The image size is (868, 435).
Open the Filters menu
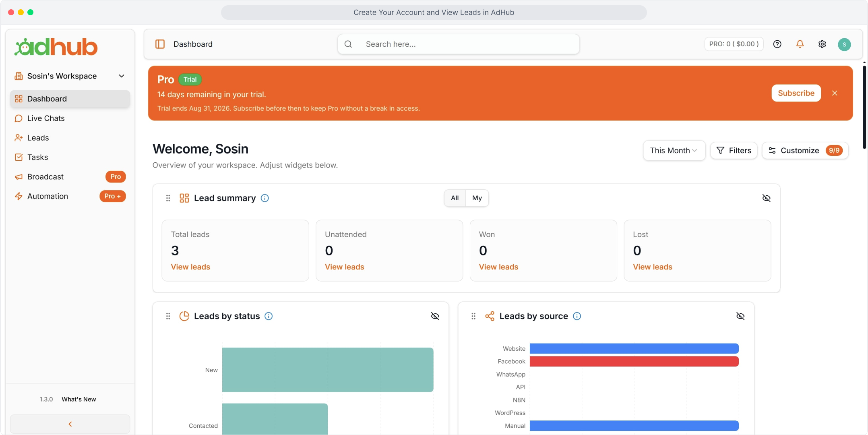[734, 151]
